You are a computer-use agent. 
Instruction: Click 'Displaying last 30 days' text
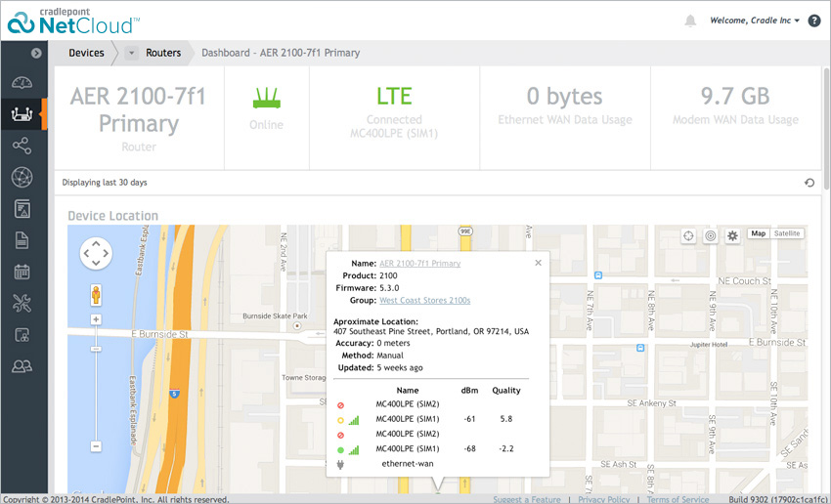pos(105,183)
